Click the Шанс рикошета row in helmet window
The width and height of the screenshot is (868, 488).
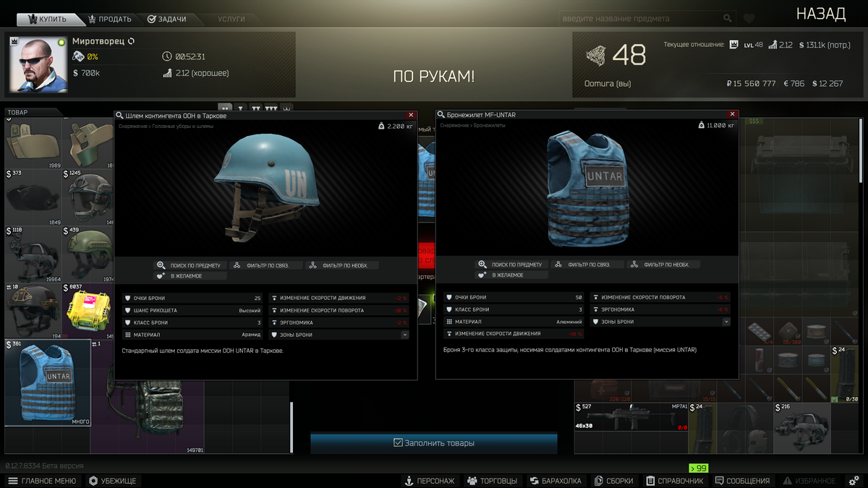click(192, 310)
